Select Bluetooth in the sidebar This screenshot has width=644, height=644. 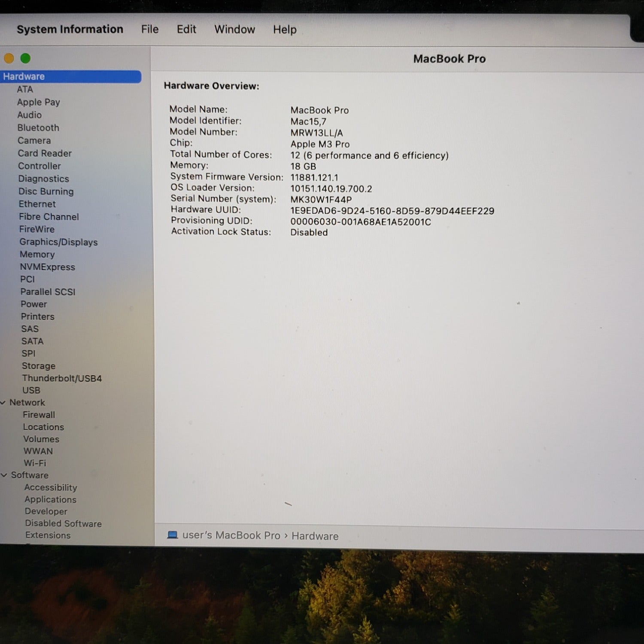tap(38, 128)
